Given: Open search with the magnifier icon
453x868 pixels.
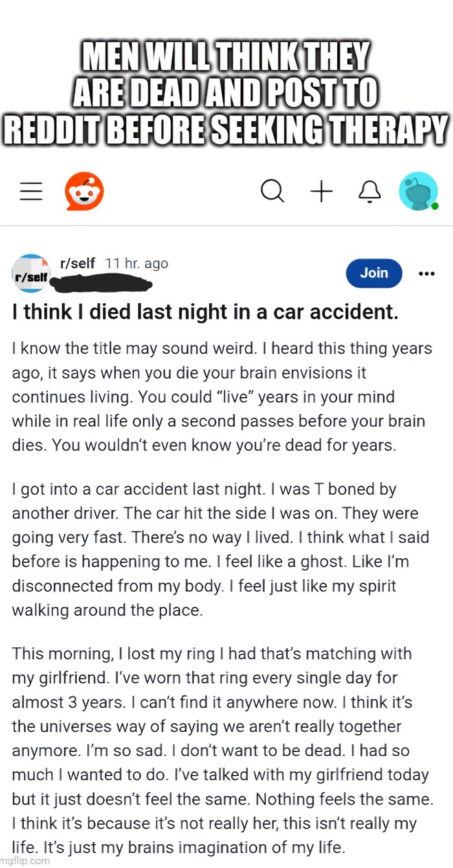Looking at the screenshot, I should coord(272,191).
